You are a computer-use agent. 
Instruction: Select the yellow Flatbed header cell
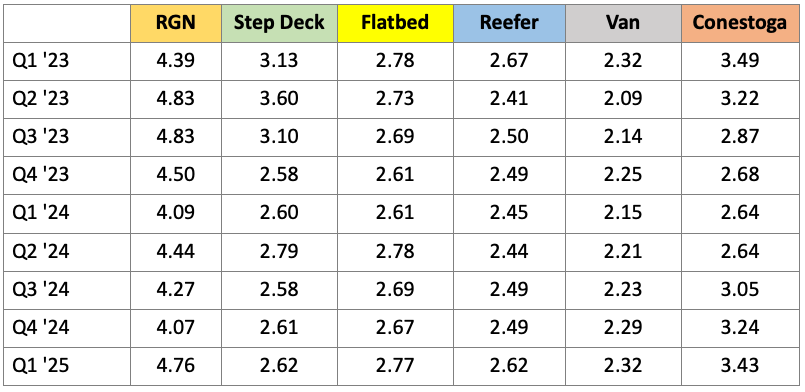(395, 23)
